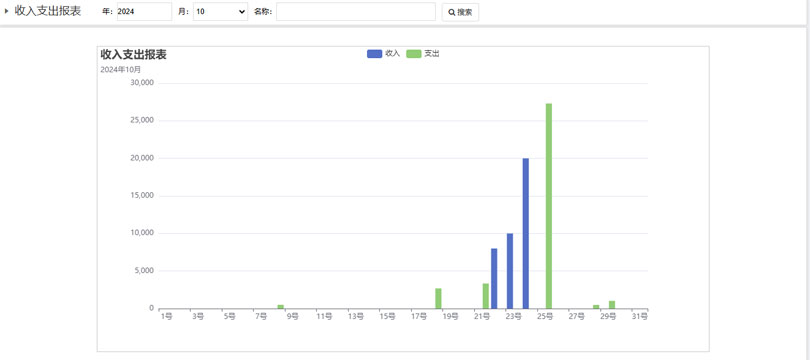Click the blue 10,000 bar at 23号
Screen dimensions: 810x360
(510, 271)
